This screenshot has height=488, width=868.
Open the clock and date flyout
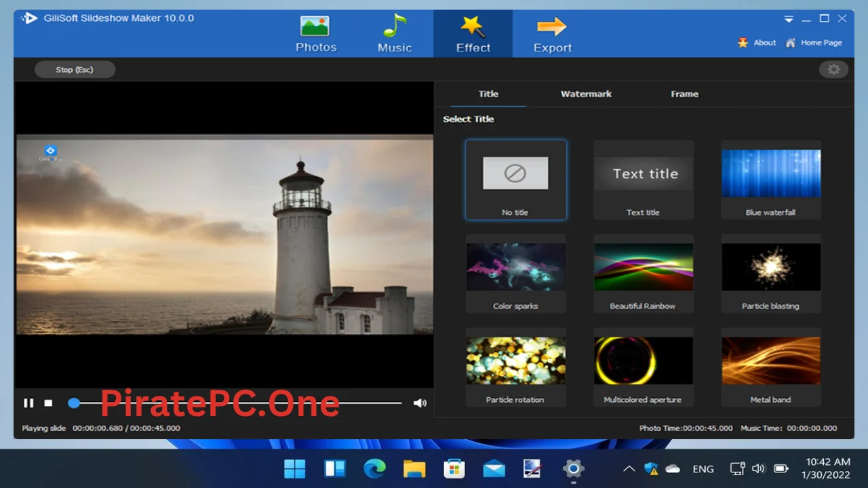point(826,468)
